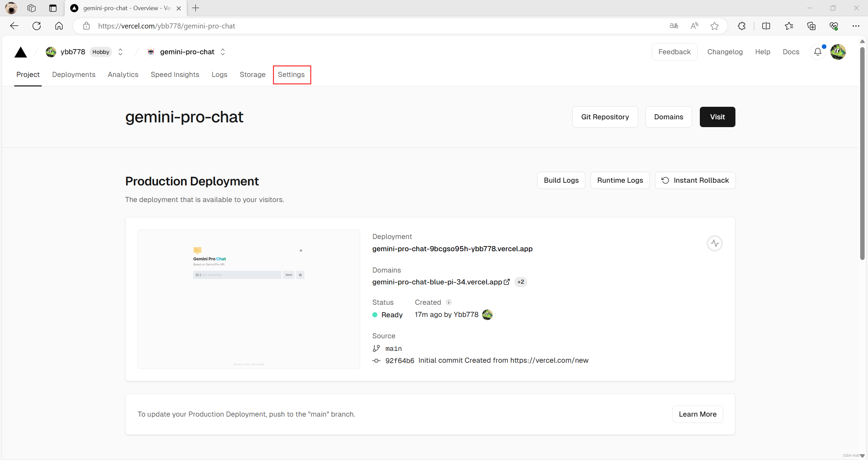Screen dimensions: 868x460
Task: Expand the gemini-pro-chat project switcher
Action: pyautogui.click(x=223, y=52)
